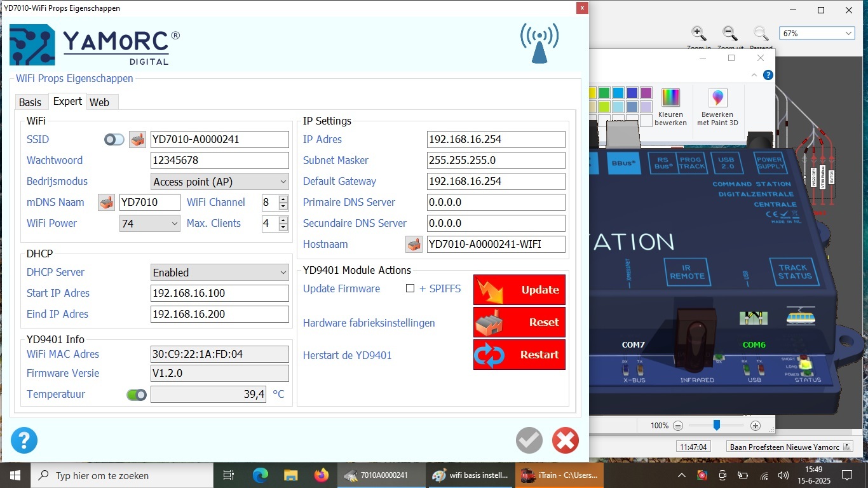Viewport: 868px width, 488px height.
Task: Close the YD7010-WiFi Props dialog
Action: [581, 8]
